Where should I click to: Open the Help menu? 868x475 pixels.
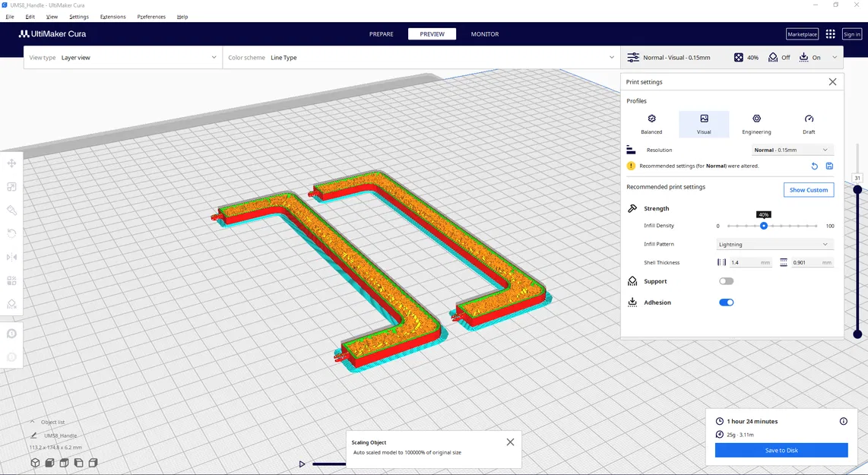click(182, 17)
